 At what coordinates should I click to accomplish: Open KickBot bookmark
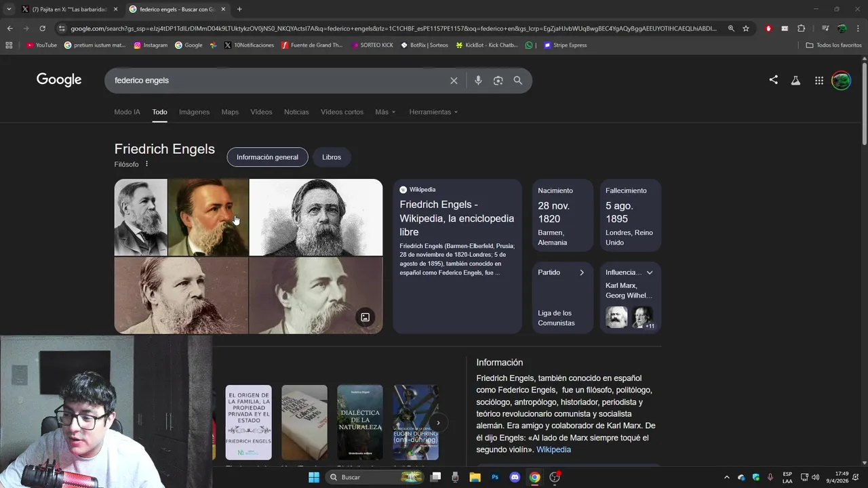pos(487,45)
